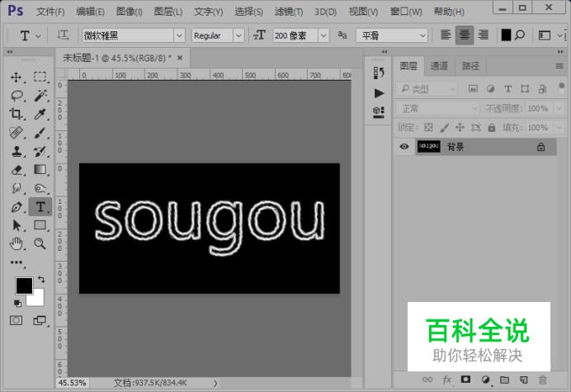The height and width of the screenshot is (392, 571).
Task: Open the opacity 100% dropdown
Action: pos(559,109)
